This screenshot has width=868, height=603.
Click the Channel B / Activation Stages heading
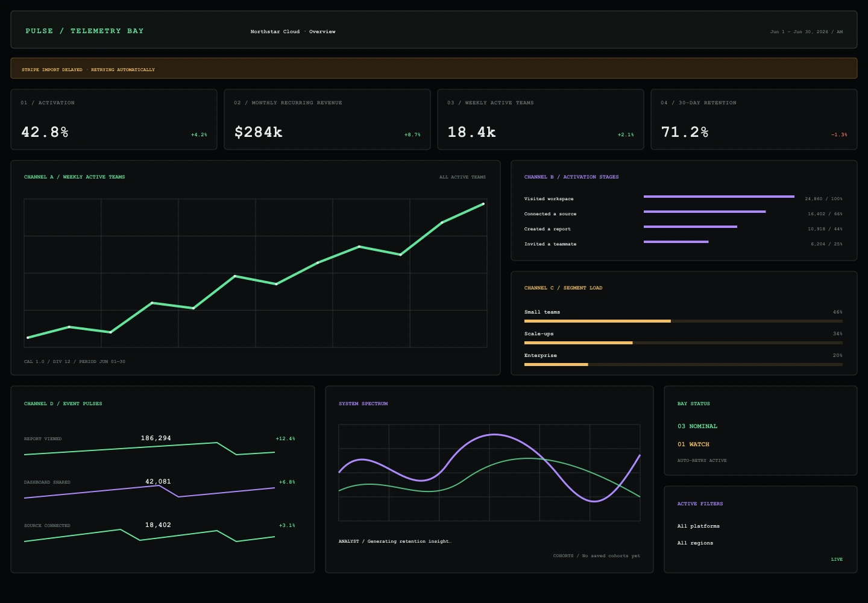click(571, 177)
